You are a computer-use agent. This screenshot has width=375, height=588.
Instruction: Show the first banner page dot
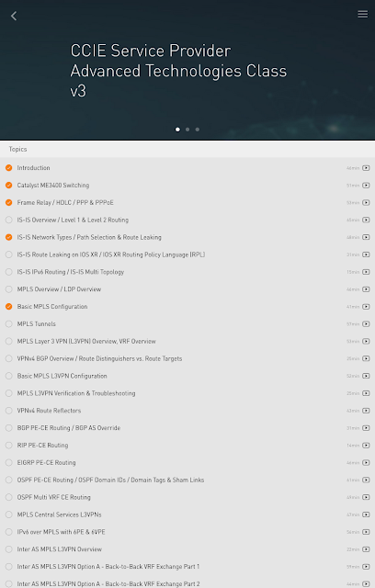tap(177, 130)
